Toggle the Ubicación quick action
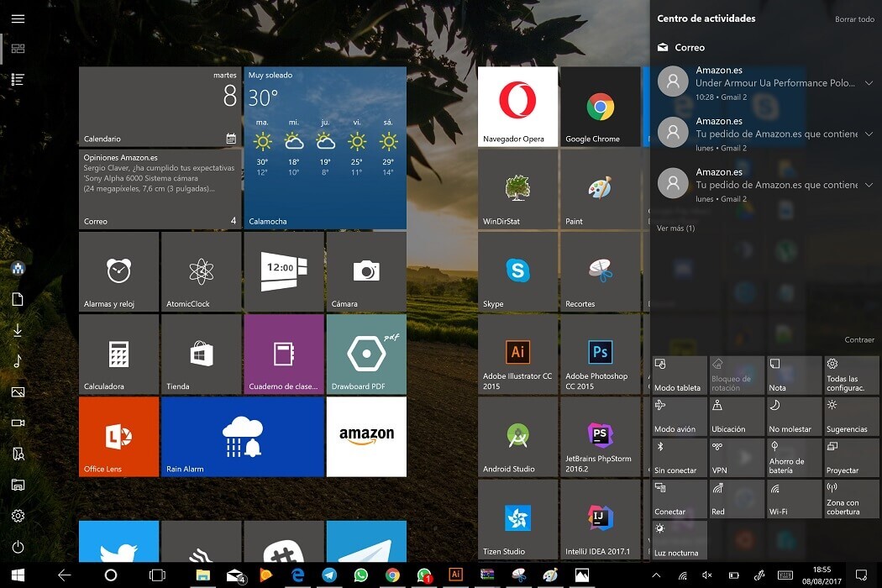 coord(737,416)
